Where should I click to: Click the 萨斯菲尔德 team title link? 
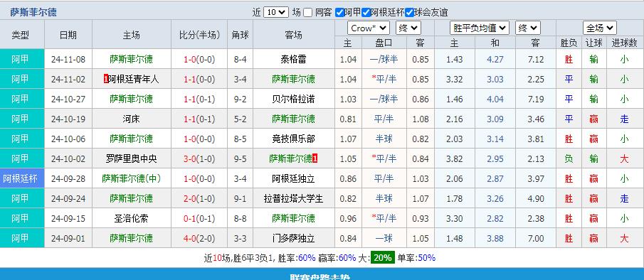tap(33, 12)
